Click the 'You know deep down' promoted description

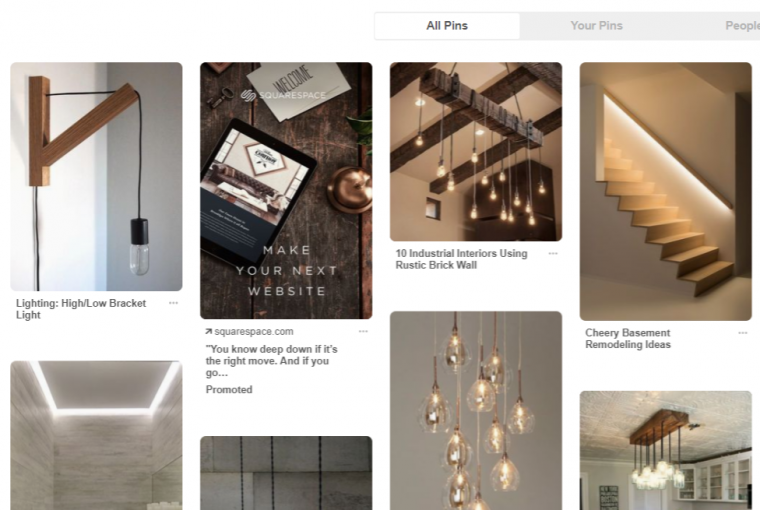(x=271, y=361)
